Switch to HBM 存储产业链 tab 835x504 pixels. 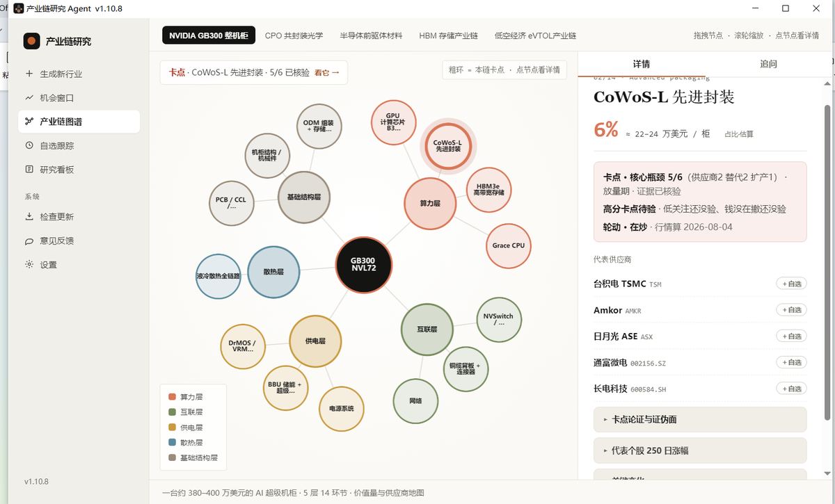[448, 35]
